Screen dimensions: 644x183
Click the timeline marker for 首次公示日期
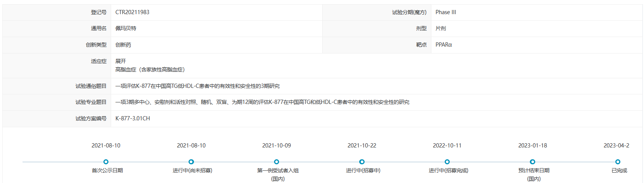tap(106, 162)
